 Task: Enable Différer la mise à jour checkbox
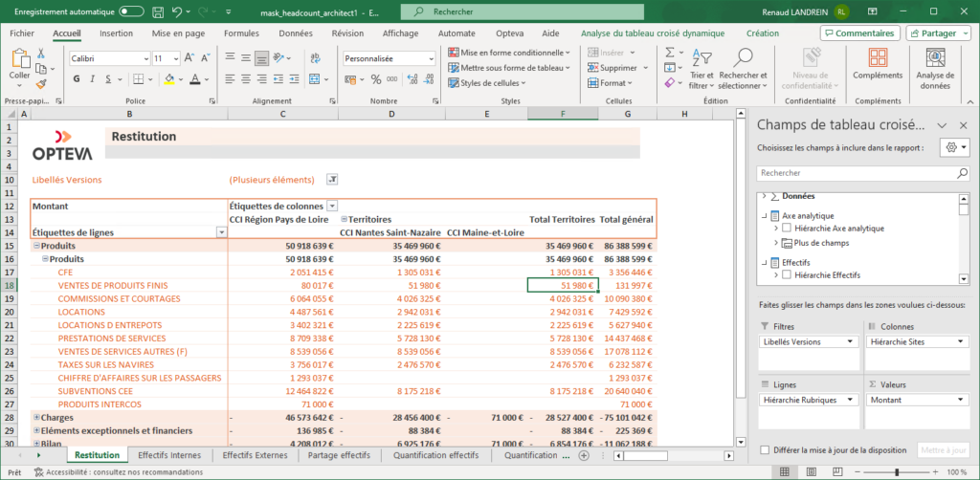[x=764, y=450]
